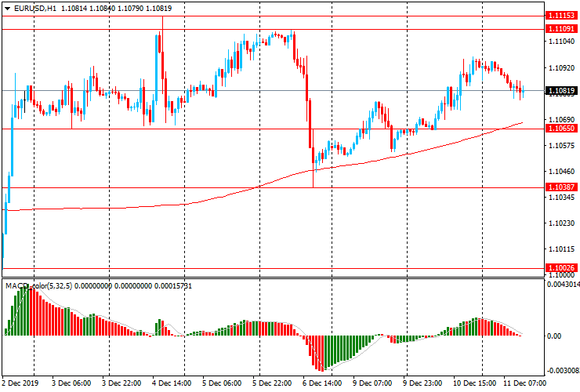This screenshot has height=392, width=580.
Task: Select the 1.11153 red price level label
Action: [561, 16]
